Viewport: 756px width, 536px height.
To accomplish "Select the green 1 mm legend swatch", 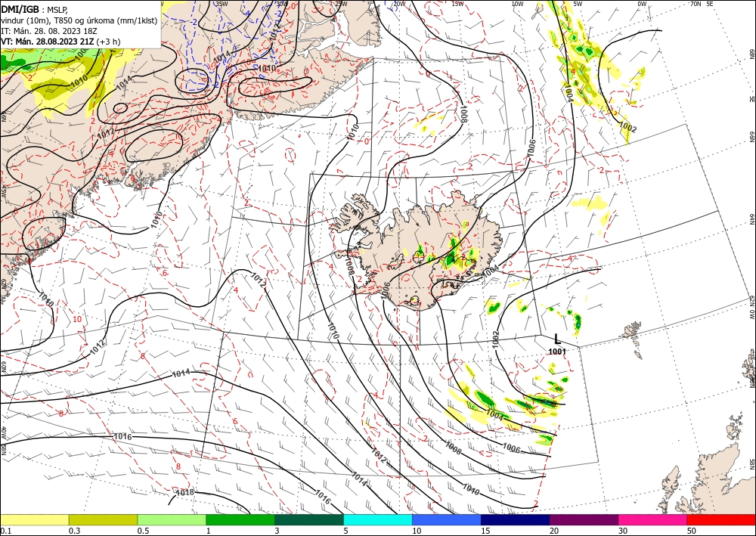I will [240, 519].
